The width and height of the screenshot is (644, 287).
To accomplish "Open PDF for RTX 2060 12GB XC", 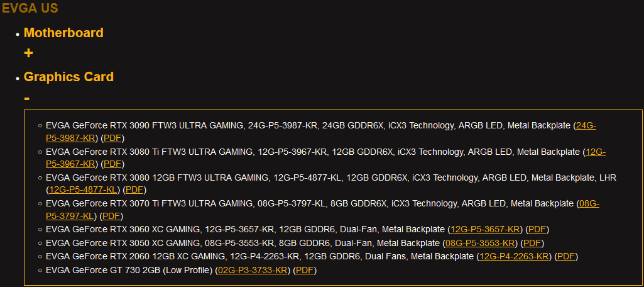I will click(x=567, y=256).
